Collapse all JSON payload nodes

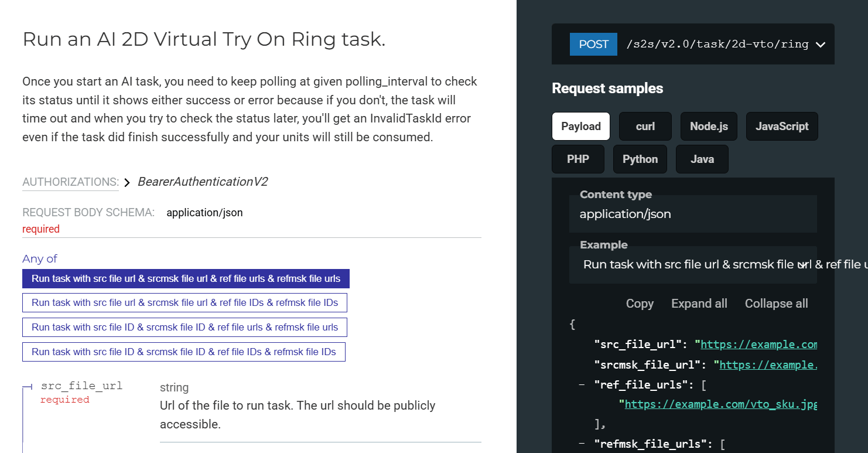tap(776, 304)
